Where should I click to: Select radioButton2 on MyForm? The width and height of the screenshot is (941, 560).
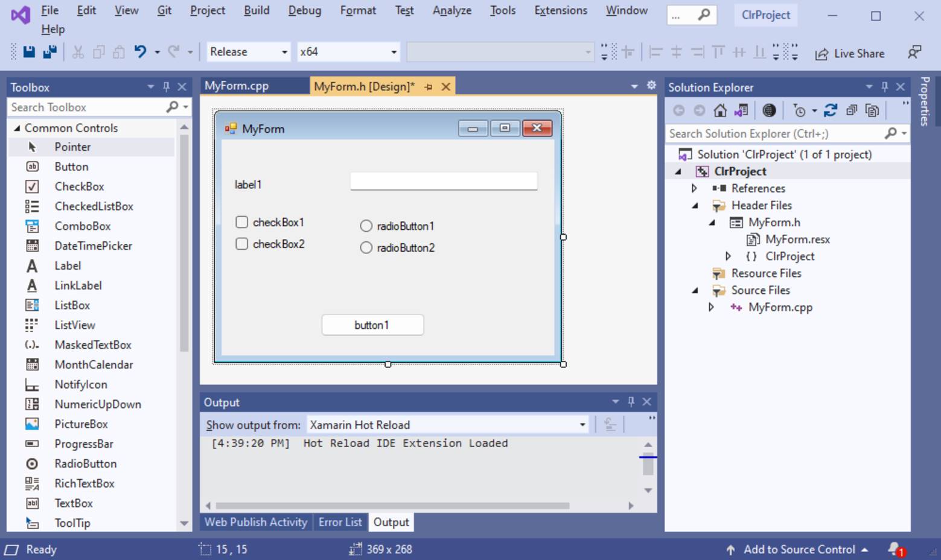pos(366,247)
